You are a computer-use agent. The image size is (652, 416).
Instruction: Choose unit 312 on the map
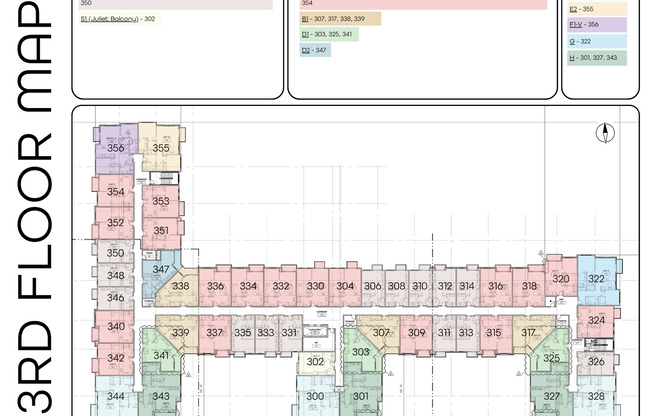[444, 286]
